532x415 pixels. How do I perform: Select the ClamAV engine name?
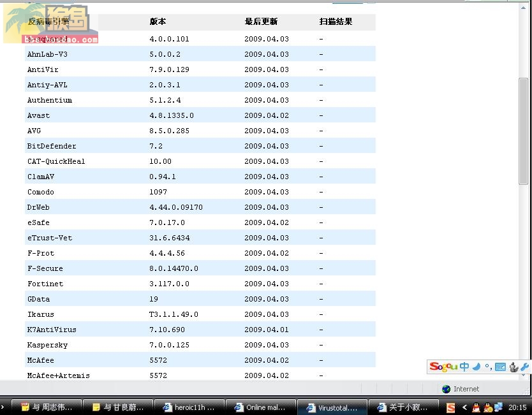point(41,177)
